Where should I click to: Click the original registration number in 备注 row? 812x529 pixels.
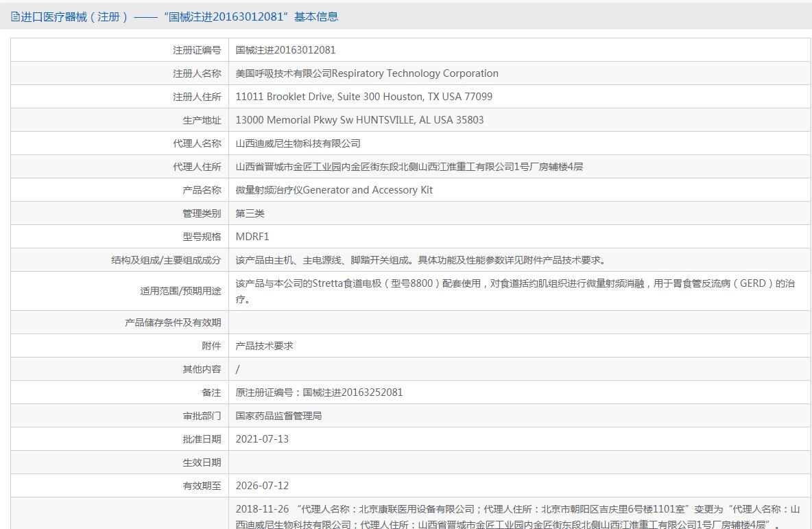point(319,392)
